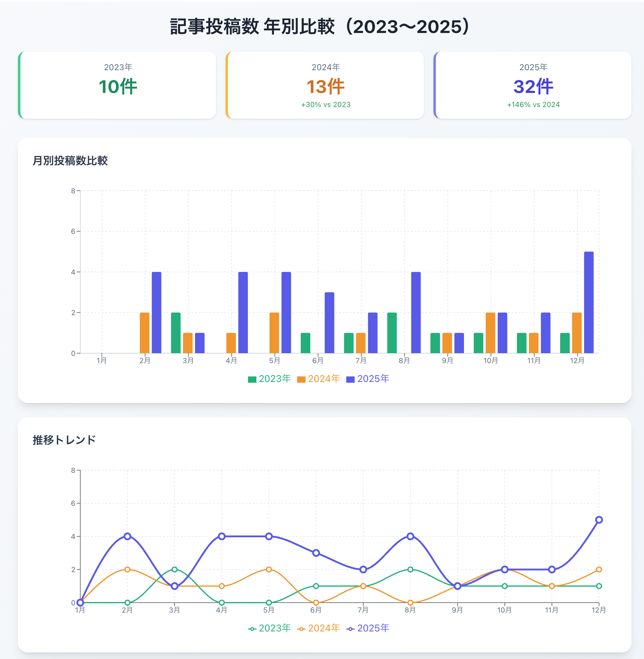
Task: Click 2025 trend point at 12月
Action: tap(599, 520)
